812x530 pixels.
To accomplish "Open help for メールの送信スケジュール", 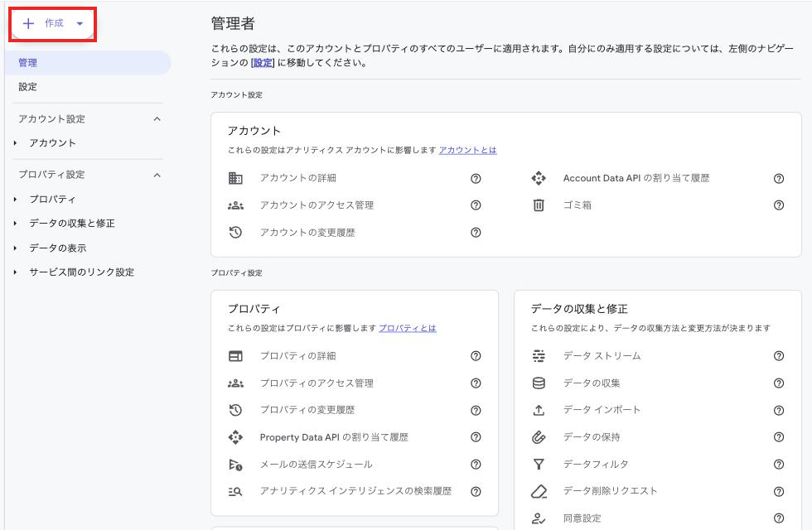I will pos(476,465).
